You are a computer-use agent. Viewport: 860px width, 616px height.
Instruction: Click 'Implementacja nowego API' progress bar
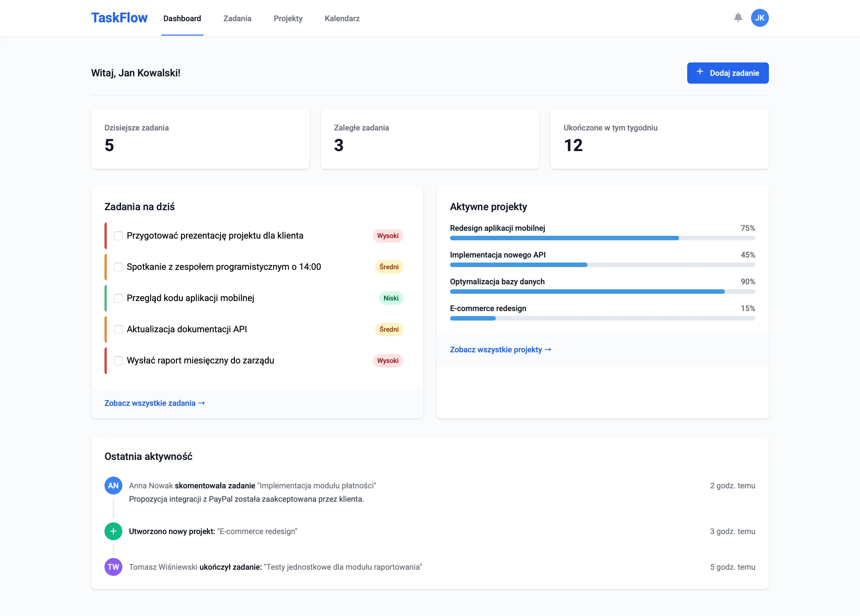pos(603,265)
